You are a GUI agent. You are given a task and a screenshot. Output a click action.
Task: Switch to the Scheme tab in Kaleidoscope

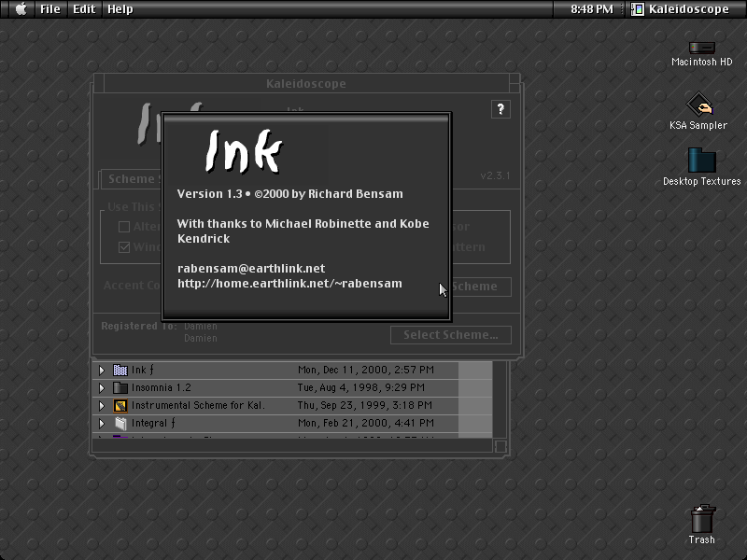(132, 179)
